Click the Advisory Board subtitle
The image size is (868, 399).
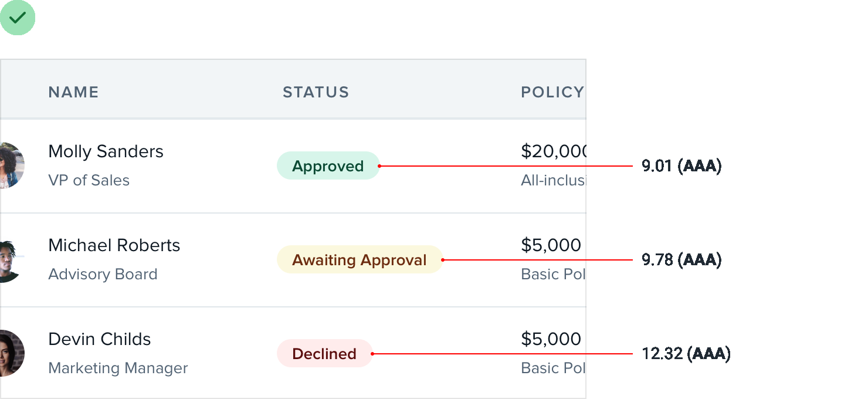(103, 274)
